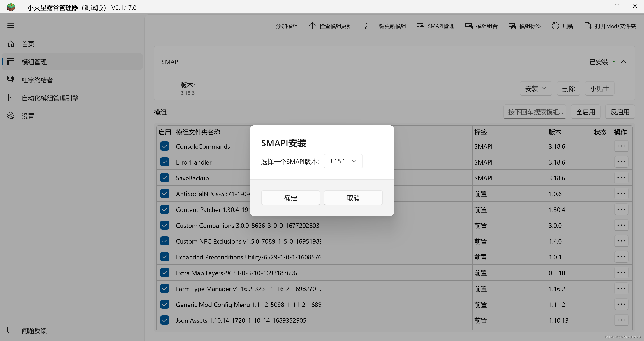Toggle the Json Assets mod checkbox
Image resolution: width=644 pixels, height=341 pixels.
[x=165, y=320]
